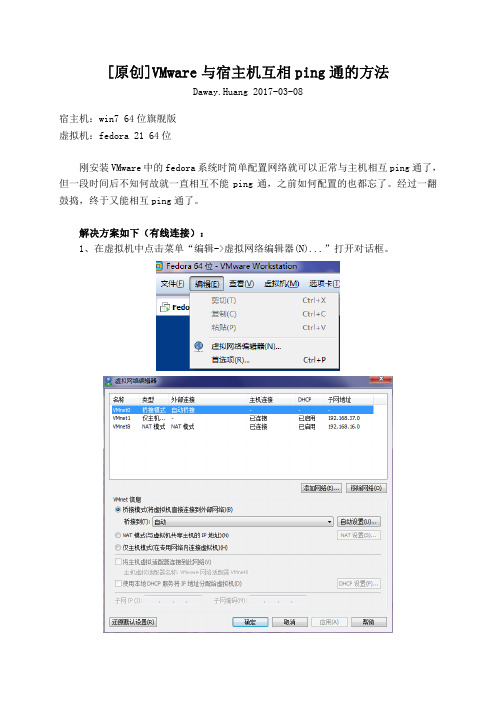
Task: Toggle 使用本地 DHCP 服务 checkbox
Action: click(119, 583)
